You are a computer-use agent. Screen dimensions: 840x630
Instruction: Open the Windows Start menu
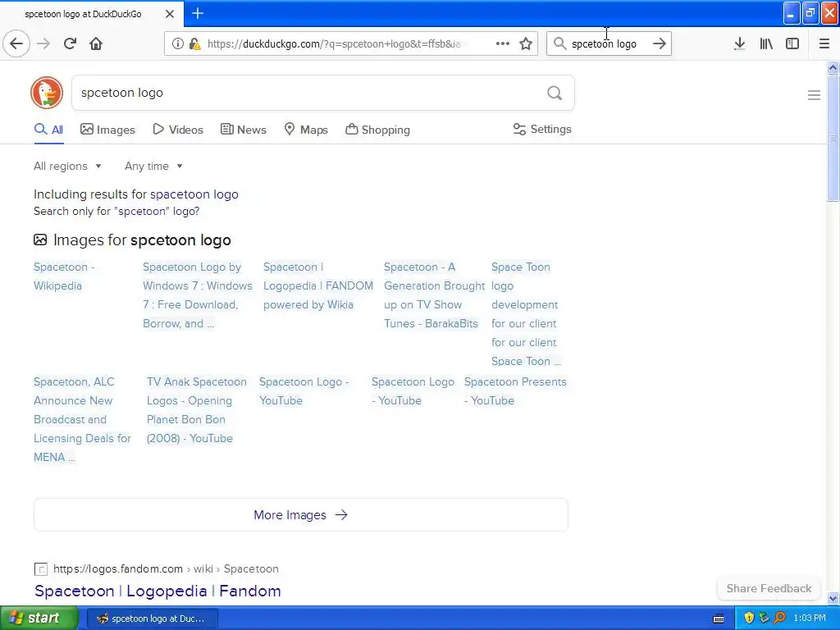coord(39,618)
